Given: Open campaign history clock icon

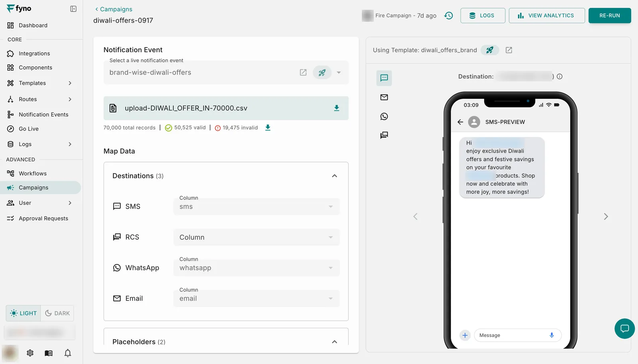Looking at the screenshot, I should coord(449,16).
